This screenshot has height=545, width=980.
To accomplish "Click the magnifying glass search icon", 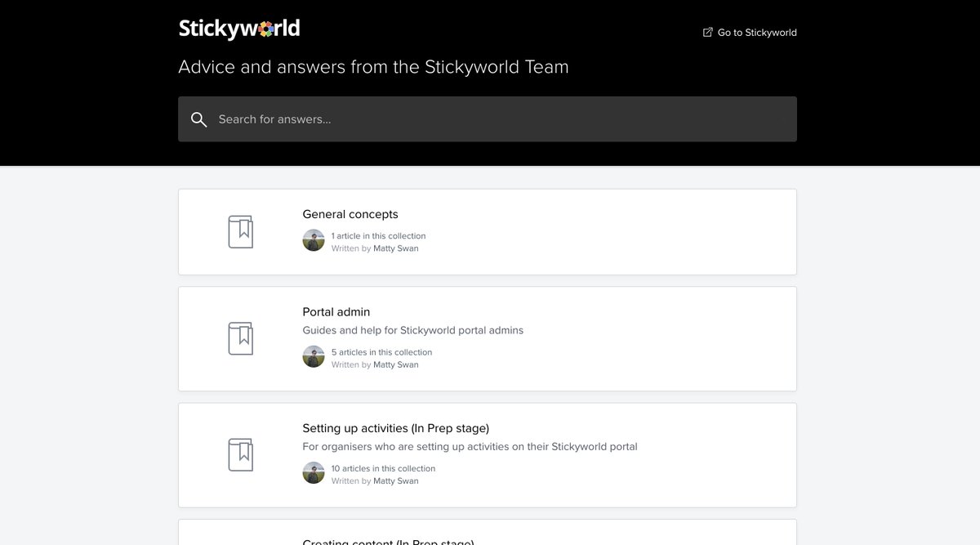I will (198, 119).
